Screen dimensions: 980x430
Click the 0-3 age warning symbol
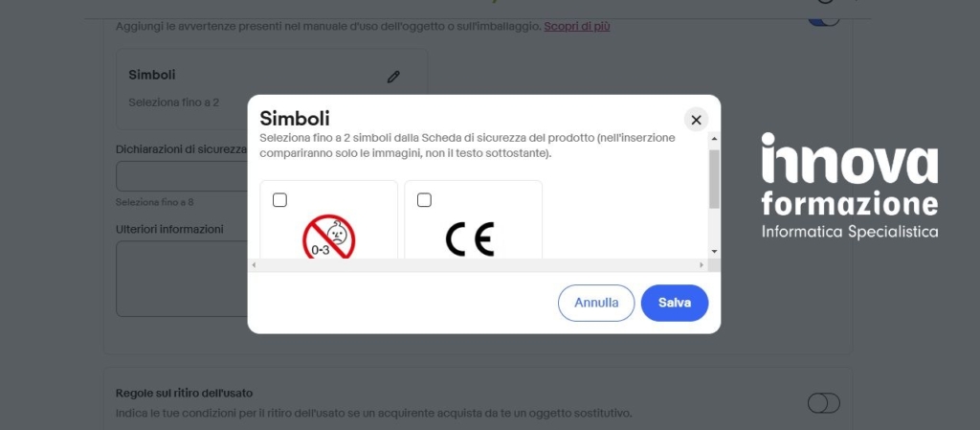(x=328, y=237)
